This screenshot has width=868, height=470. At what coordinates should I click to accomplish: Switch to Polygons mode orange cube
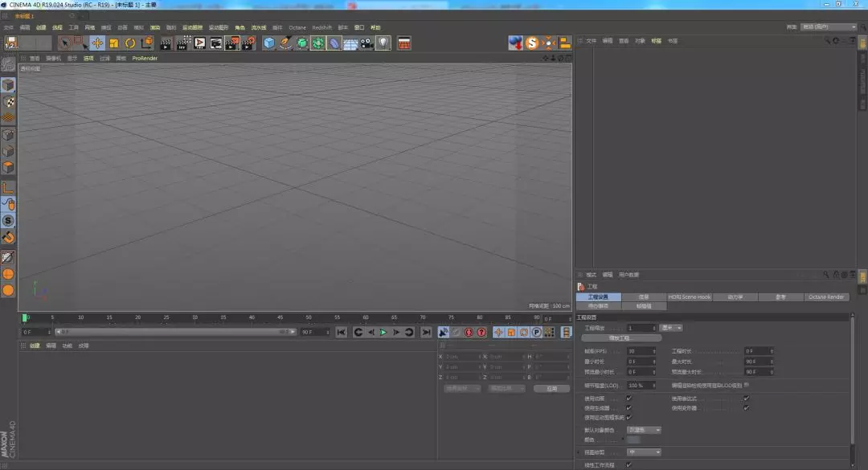(x=8, y=167)
